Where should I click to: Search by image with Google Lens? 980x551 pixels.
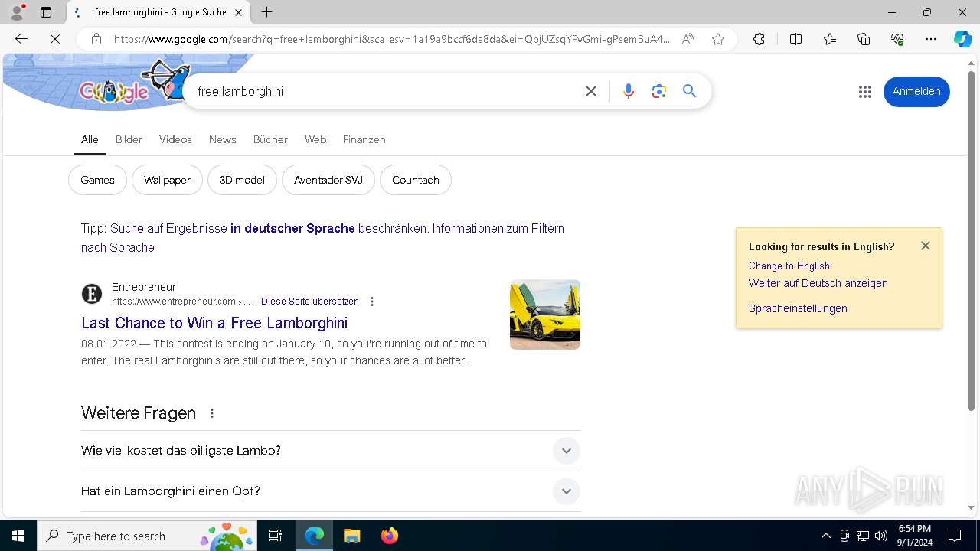[659, 91]
